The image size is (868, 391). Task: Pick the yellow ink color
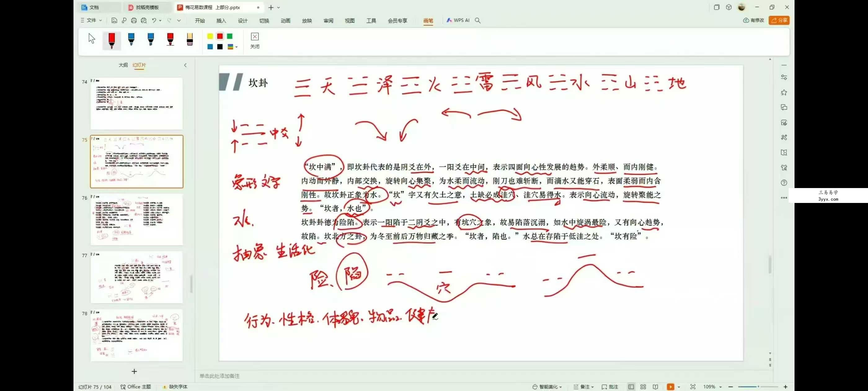(x=210, y=36)
